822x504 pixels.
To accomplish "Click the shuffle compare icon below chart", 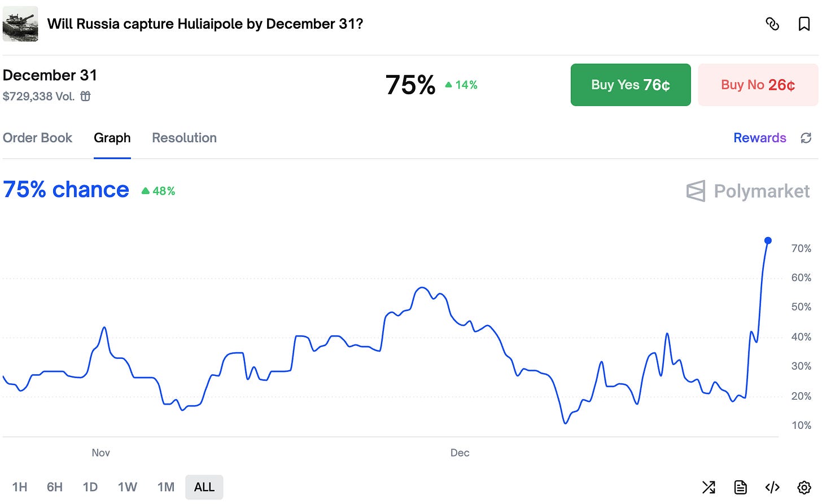I will (x=709, y=487).
